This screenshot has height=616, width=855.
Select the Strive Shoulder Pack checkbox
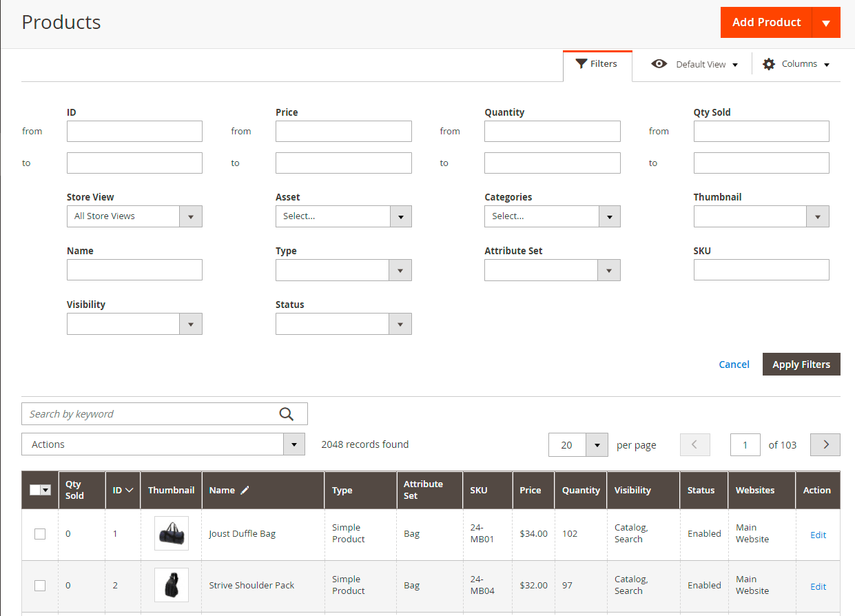point(40,585)
